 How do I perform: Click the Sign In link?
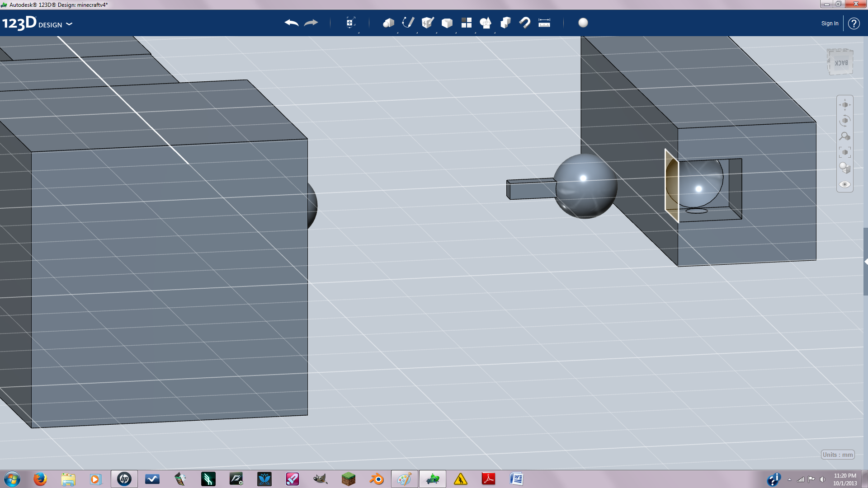point(830,23)
